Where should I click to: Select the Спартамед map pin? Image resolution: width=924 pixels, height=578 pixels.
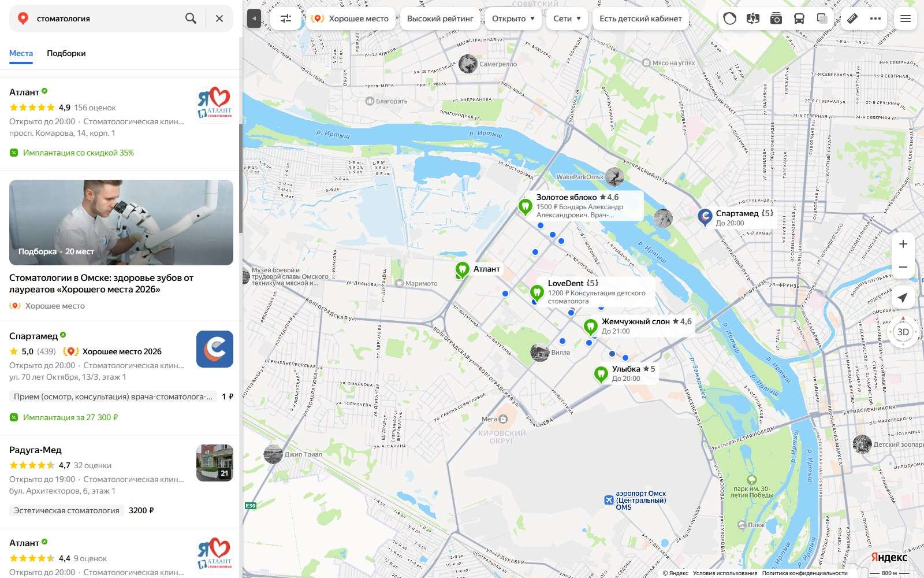tap(705, 217)
